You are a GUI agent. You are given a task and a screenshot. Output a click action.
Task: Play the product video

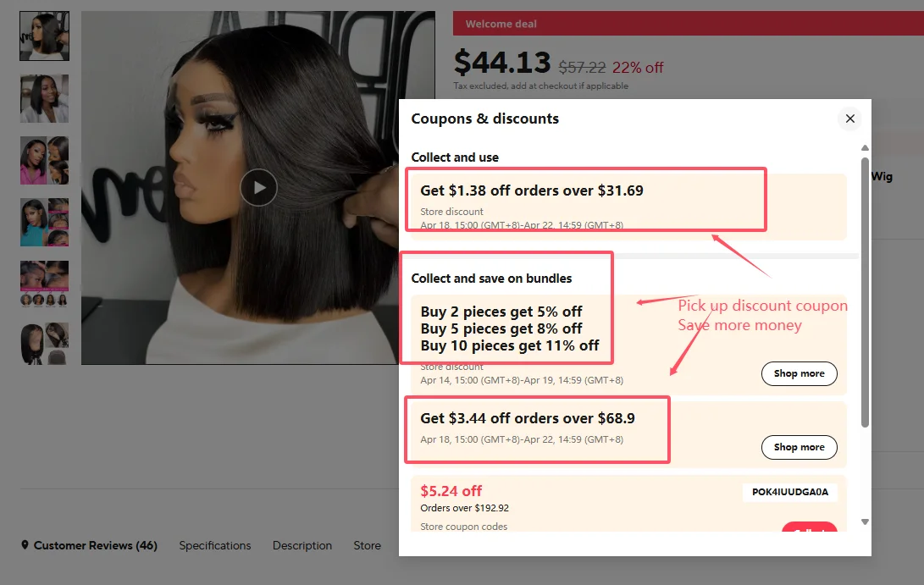click(258, 187)
